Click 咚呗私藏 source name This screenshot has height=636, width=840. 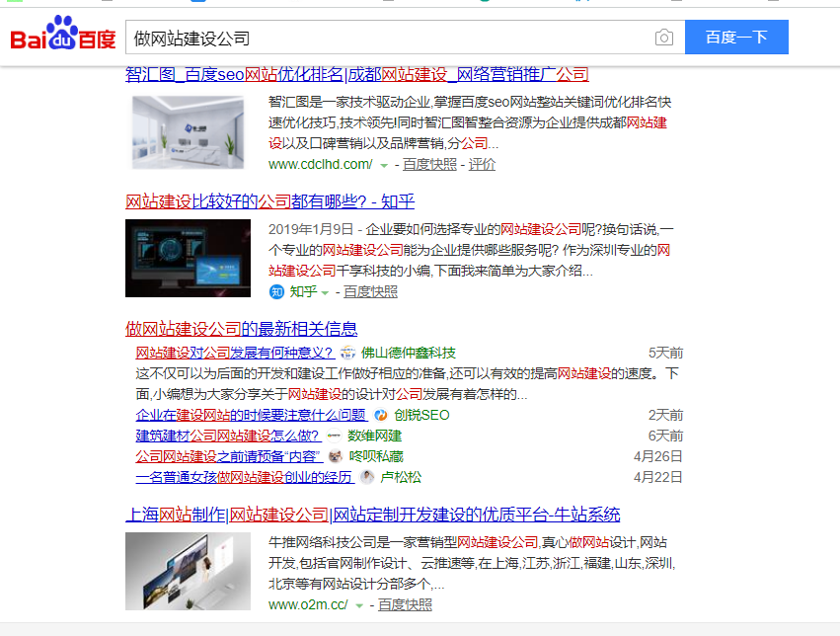coord(376,456)
